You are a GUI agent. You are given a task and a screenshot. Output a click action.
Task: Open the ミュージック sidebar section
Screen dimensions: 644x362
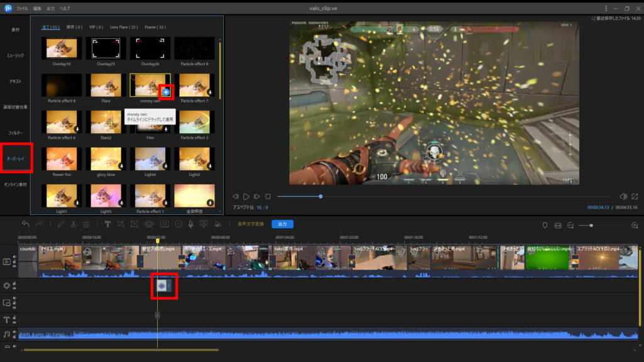click(x=15, y=55)
